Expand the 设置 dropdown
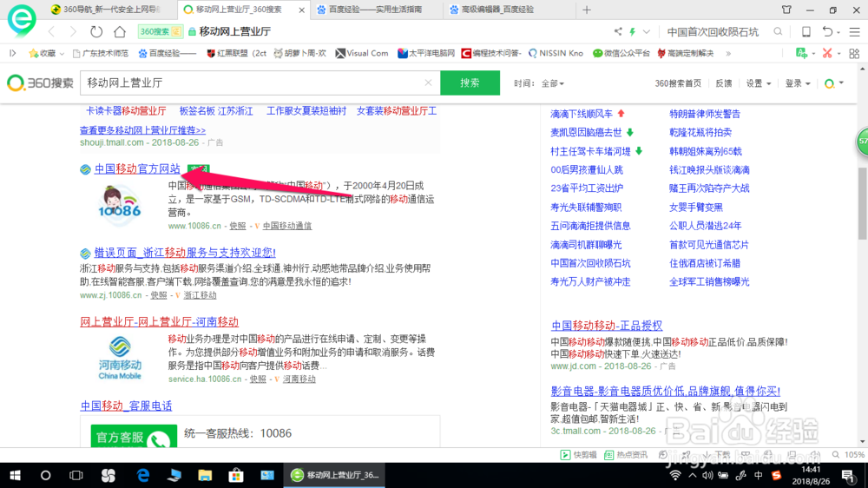 pyautogui.click(x=758, y=83)
